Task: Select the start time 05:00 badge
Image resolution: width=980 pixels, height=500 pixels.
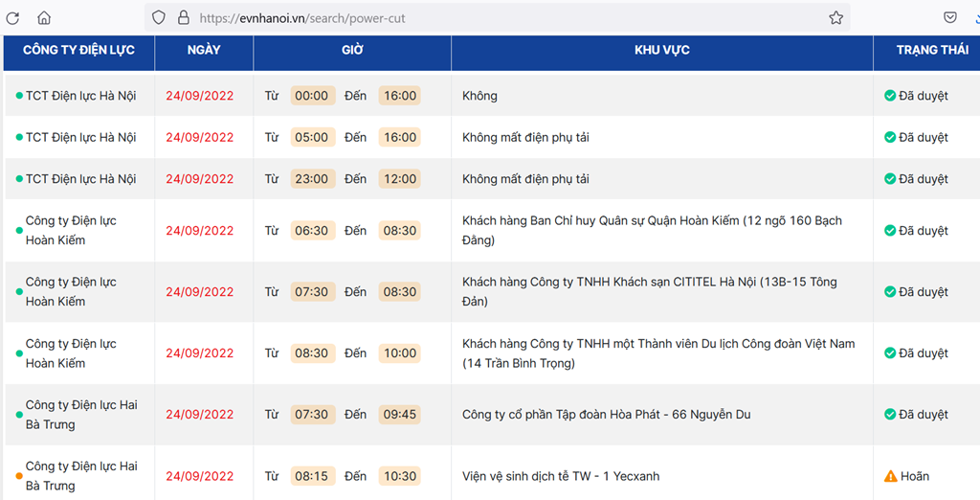Action: [x=313, y=137]
